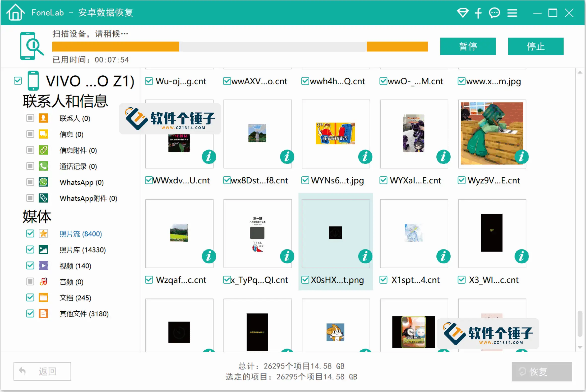586x392 pixels.
Task: Stop the scan with 停止
Action: click(x=535, y=46)
